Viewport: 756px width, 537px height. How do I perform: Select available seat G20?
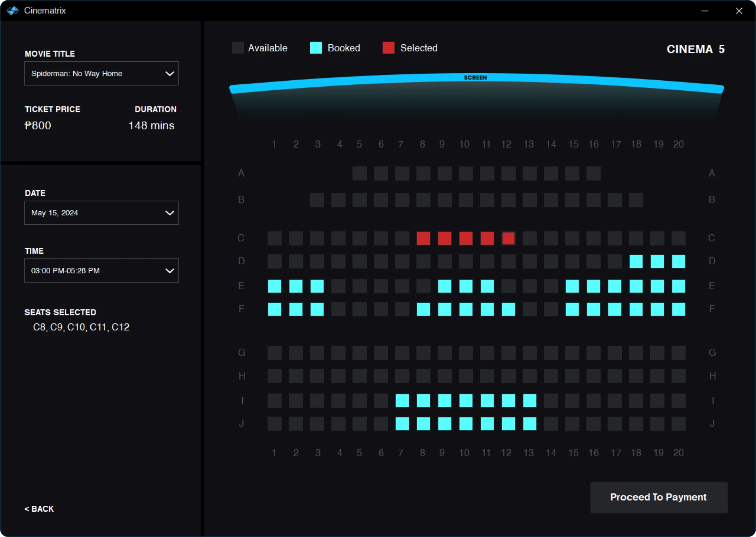678,353
